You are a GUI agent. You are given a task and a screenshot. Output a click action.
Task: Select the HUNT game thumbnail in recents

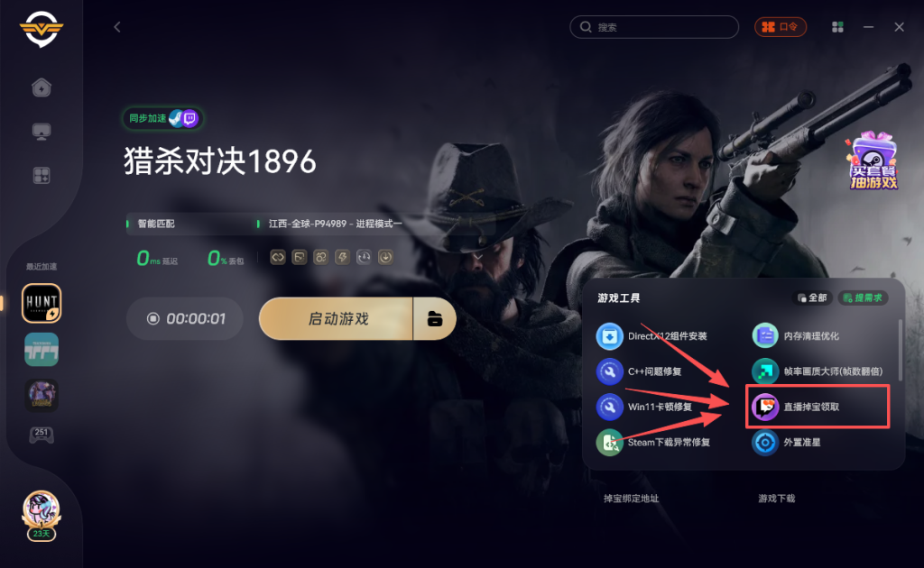point(42,303)
